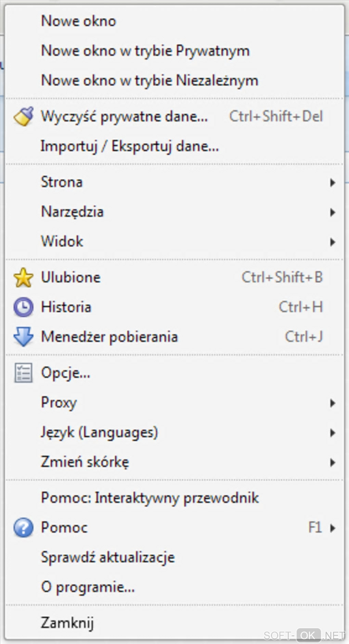Click Sprawdź aktualizacje entry

click(x=108, y=557)
